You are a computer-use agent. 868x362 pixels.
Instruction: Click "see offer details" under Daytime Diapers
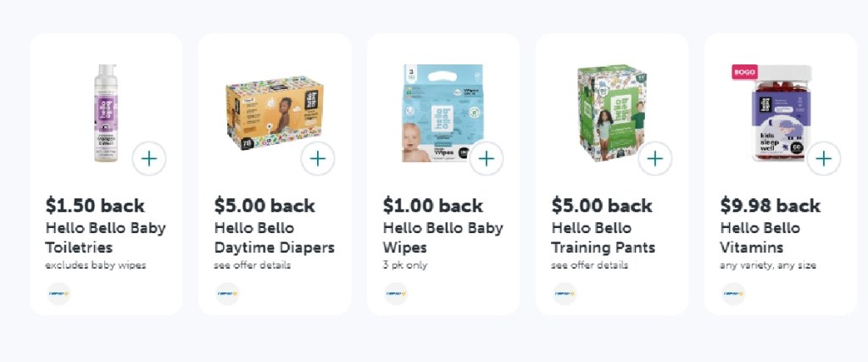[252, 265]
